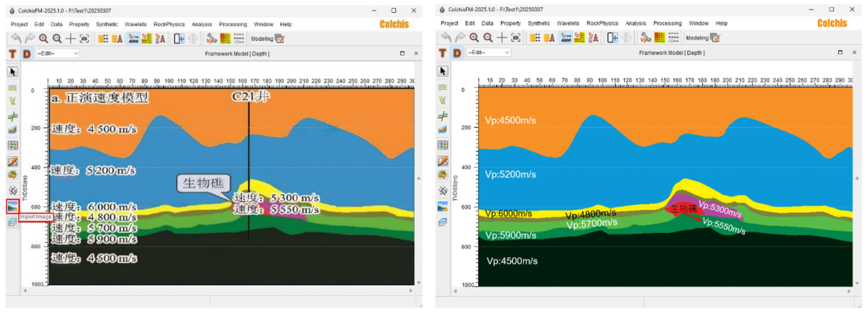The image size is (868, 312).
Task: Open Vp wrench settings icon, left window
Action: click(211, 39)
